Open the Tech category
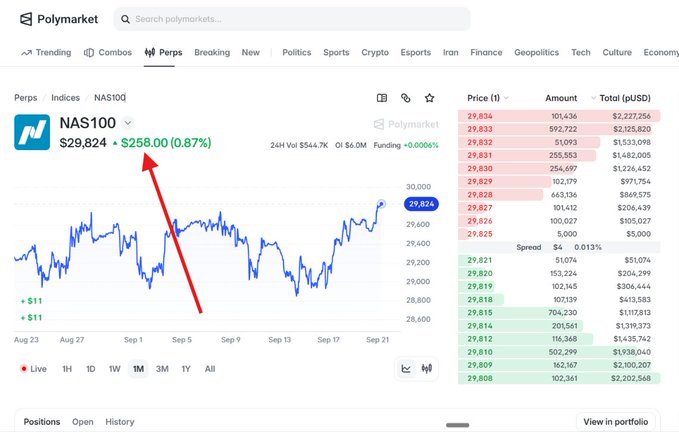The height and width of the screenshot is (432, 679). click(581, 52)
